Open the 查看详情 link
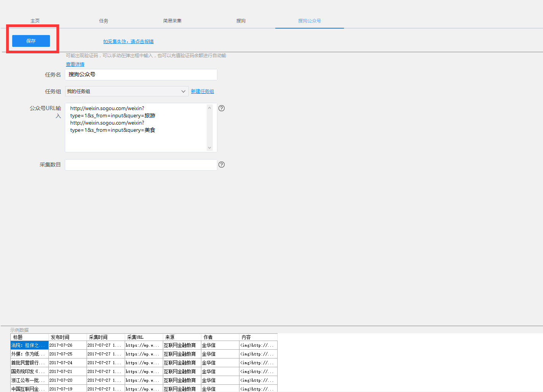Viewport: 543px width, 392px height. (x=75, y=64)
